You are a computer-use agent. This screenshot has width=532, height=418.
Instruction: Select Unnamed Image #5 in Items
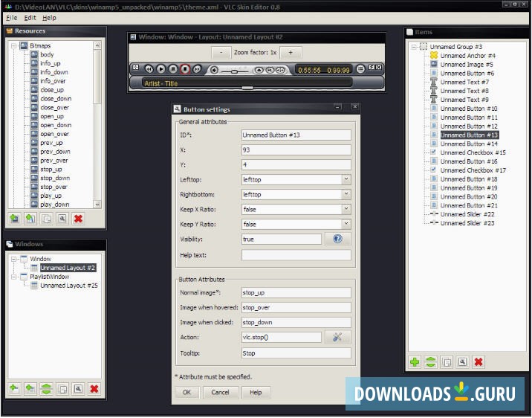point(467,65)
